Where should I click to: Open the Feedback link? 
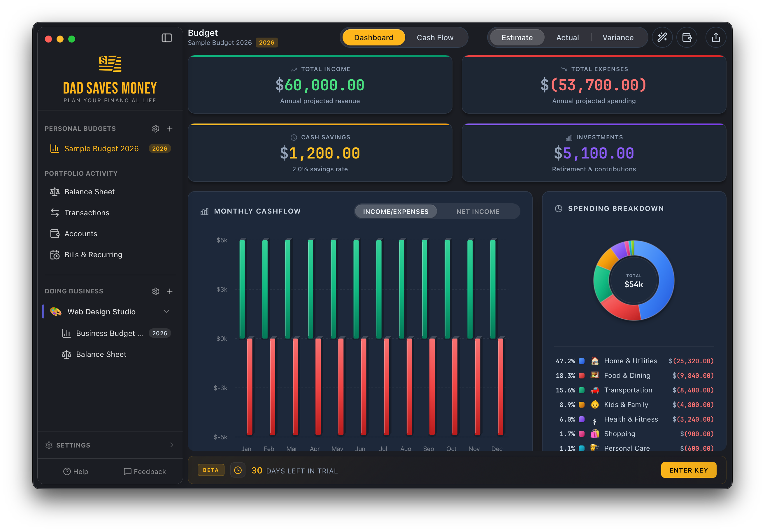145,471
